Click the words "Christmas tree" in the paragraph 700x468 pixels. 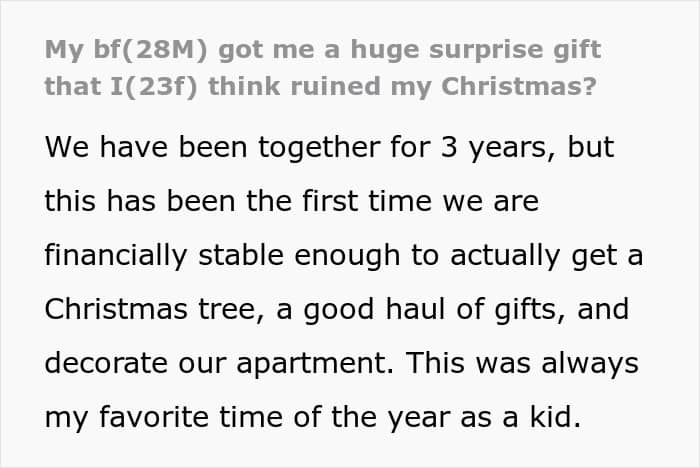tap(150, 309)
